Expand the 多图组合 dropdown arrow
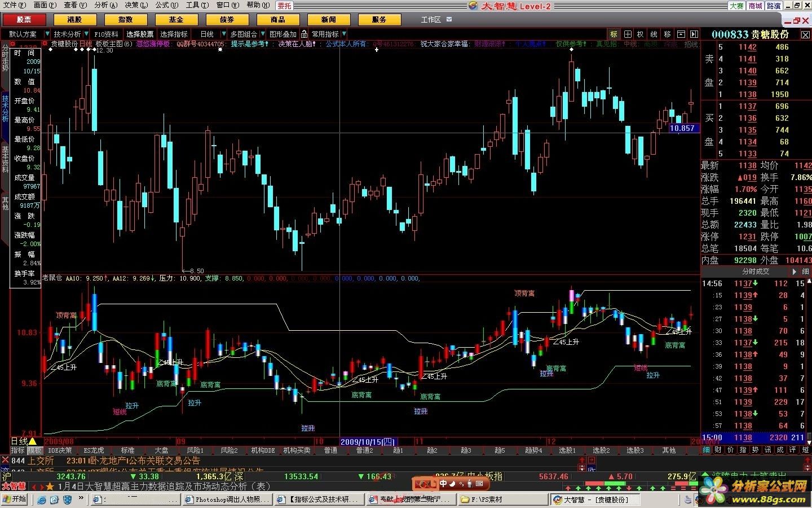This screenshot has height=508, width=812. coord(262,34)
